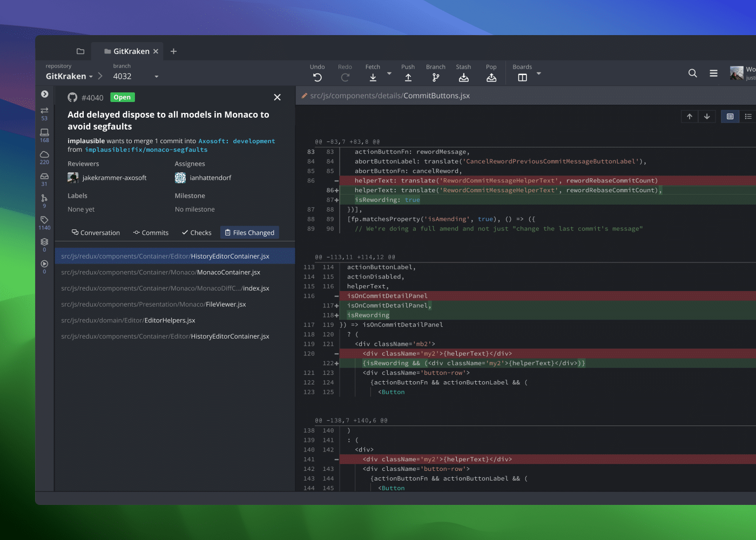Viewport: 756px width, 540px height.
Task: Click the Redo toolbar button
Action: coord(345,73)
